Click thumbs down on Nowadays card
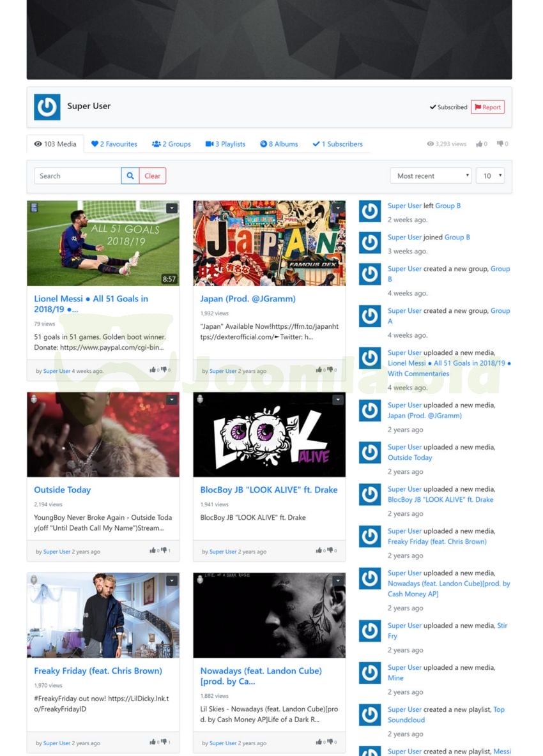 (330, 742)
